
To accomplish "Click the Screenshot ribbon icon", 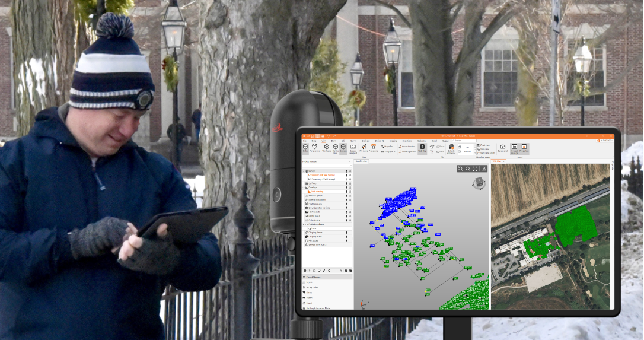I will (x=502, y=147).
